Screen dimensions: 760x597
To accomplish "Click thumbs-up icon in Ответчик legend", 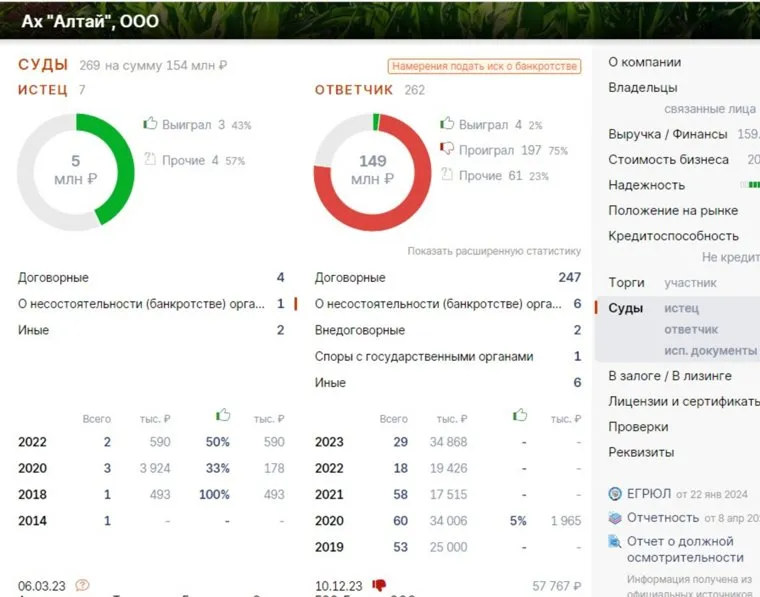I will [447, 125].
